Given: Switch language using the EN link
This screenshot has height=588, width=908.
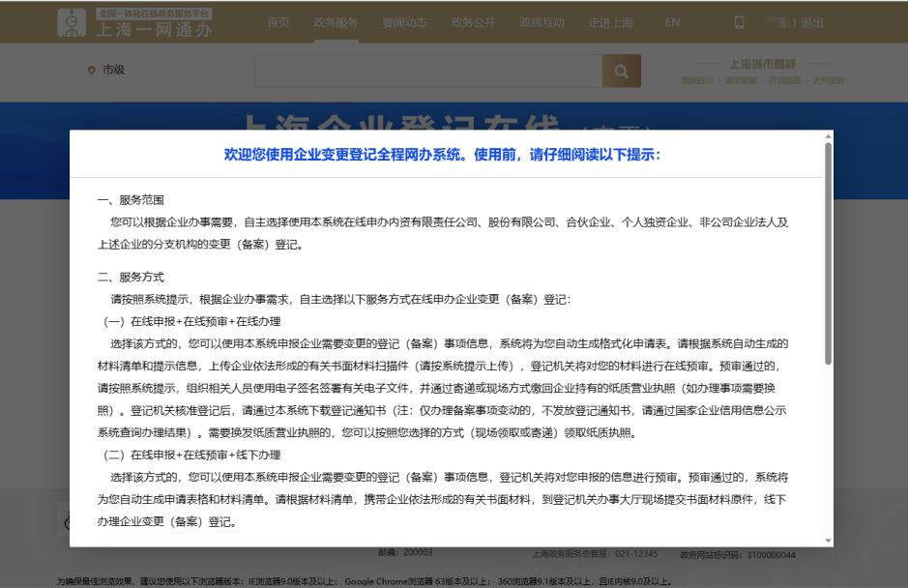Looking at the screenshot, I should [671, 23].
